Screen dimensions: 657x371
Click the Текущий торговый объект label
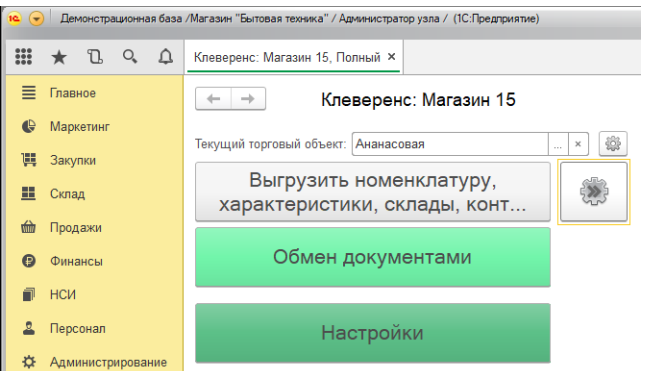[x=270, y=144]
